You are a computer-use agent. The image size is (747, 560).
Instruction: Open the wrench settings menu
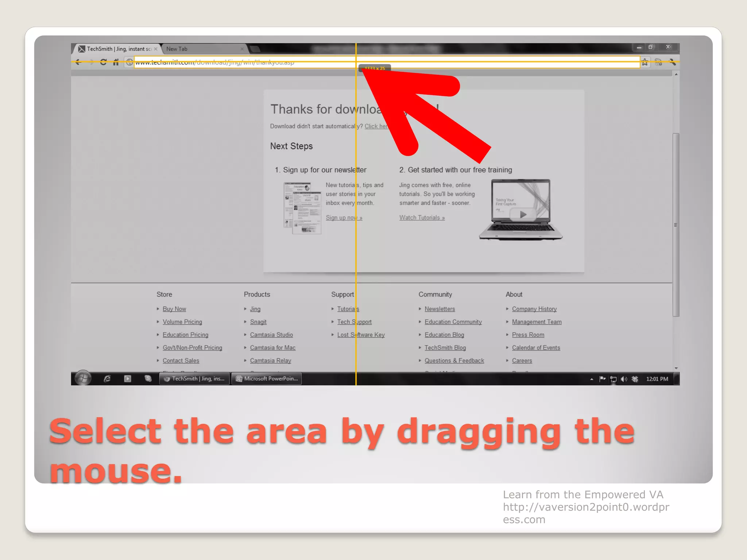coord(672,62)
